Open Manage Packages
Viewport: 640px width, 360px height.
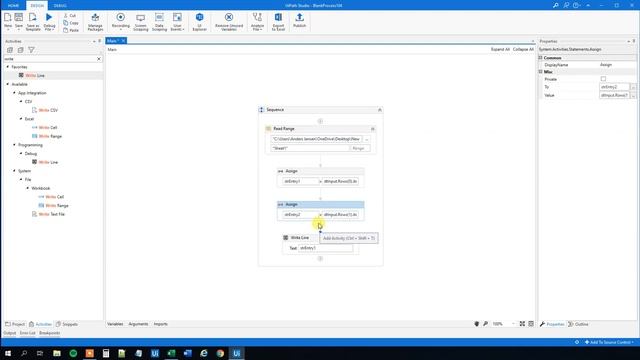point(95,22)
